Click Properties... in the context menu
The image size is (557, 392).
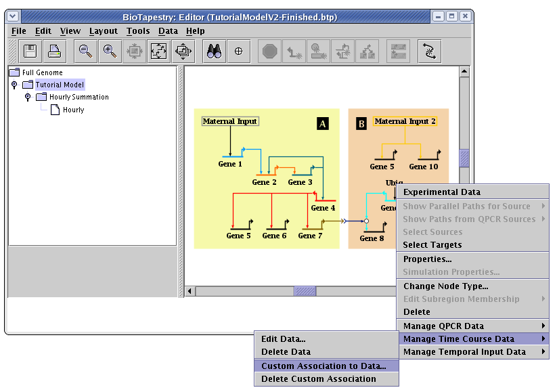[x=427, y=259]
